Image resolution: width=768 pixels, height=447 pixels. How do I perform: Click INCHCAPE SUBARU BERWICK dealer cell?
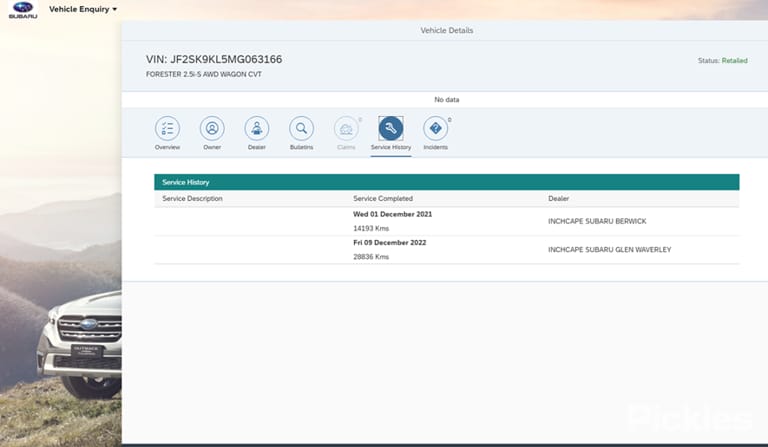click(597, 221)
